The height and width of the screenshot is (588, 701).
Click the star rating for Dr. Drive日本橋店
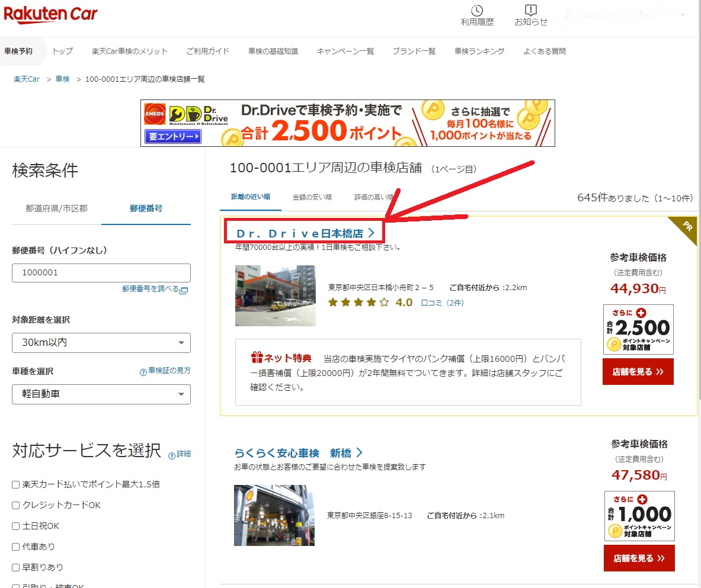(x=358, y=303)
